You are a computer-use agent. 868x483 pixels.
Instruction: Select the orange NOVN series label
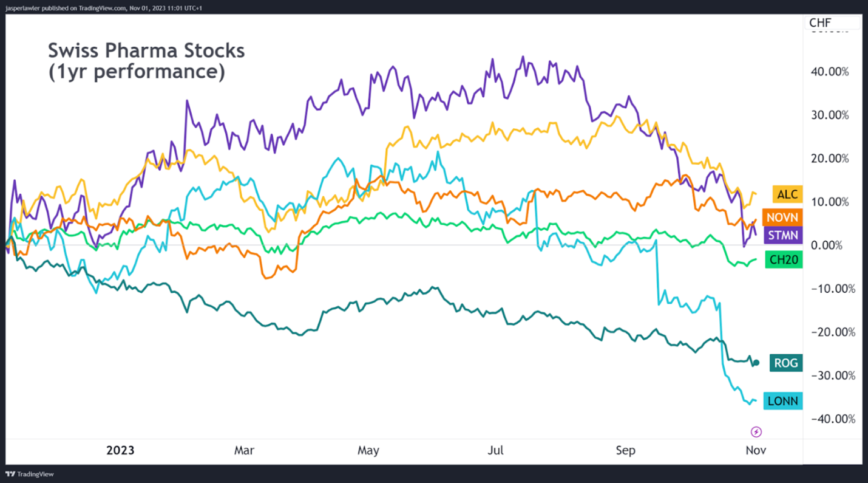[x=784, y=217]
